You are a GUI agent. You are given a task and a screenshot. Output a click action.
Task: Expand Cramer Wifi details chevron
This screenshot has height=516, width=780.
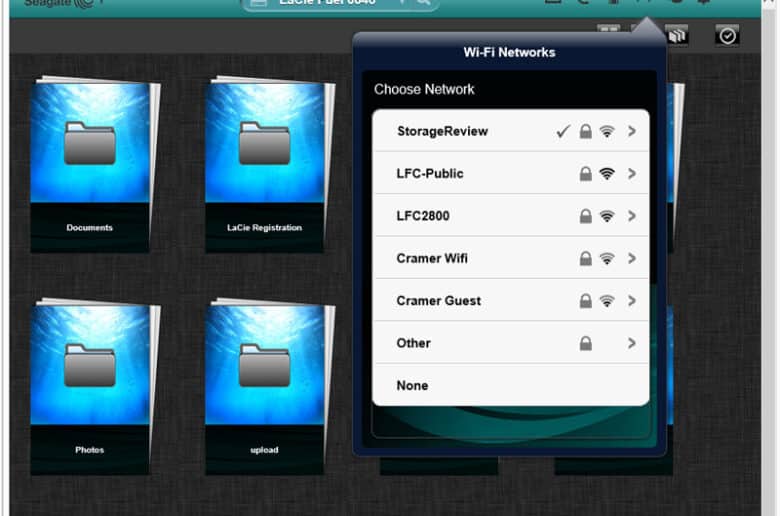[632, 258]
